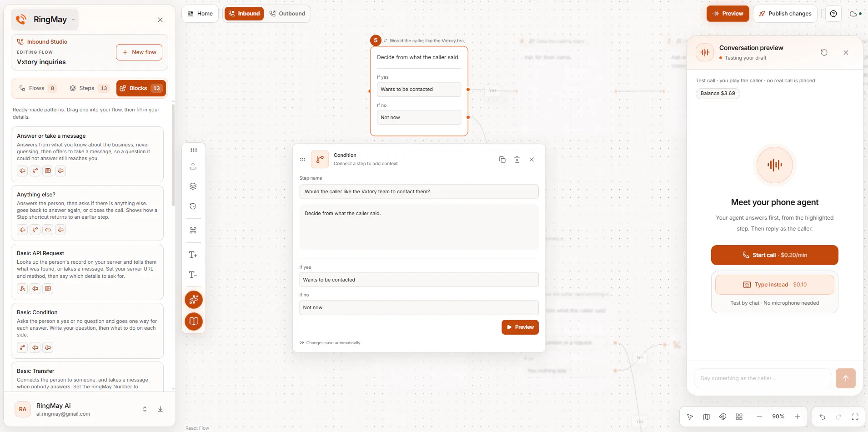
Task: Choose Type instead chat test
Action: [x=775, y=285]
